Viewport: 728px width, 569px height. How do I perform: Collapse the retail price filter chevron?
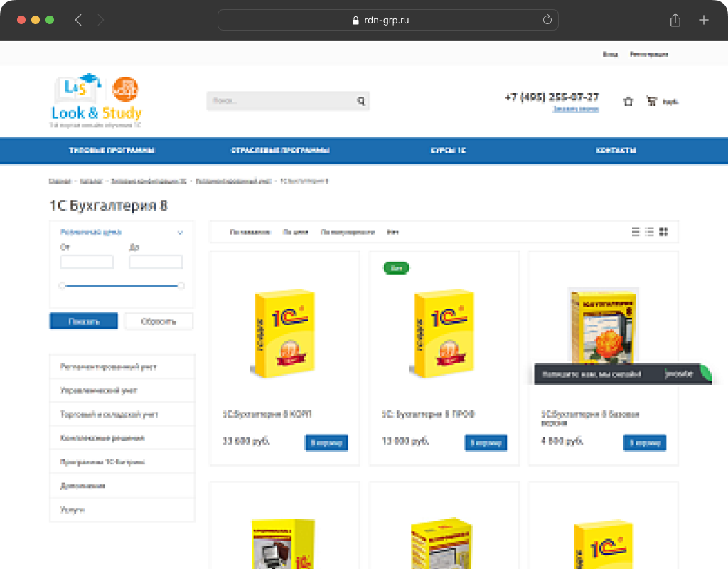click(181, 232)
